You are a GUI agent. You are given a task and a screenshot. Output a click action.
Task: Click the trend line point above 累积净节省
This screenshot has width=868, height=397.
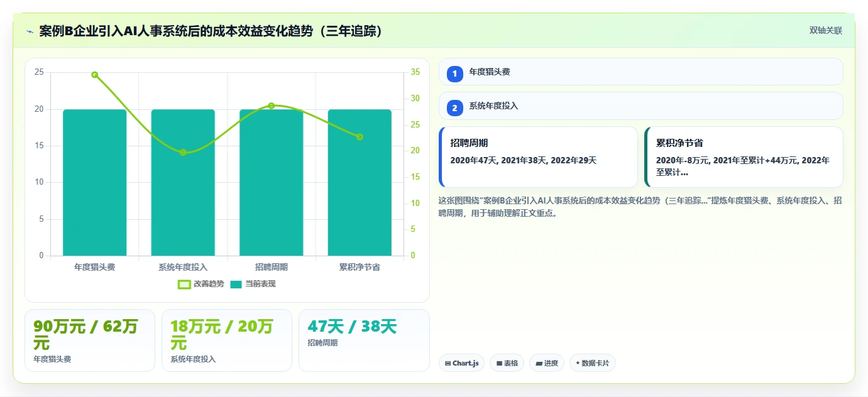360,137
